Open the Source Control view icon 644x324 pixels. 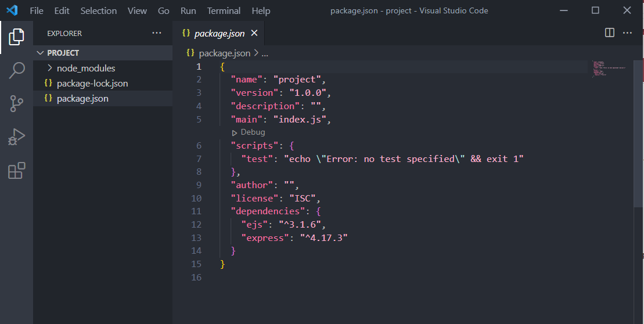point(16,103)
